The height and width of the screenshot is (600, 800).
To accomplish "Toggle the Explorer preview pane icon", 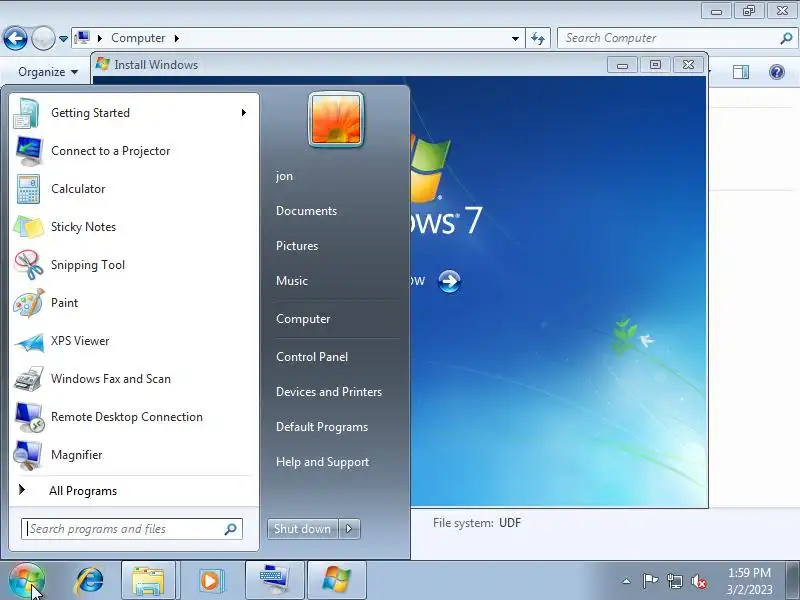I will 741,72.
